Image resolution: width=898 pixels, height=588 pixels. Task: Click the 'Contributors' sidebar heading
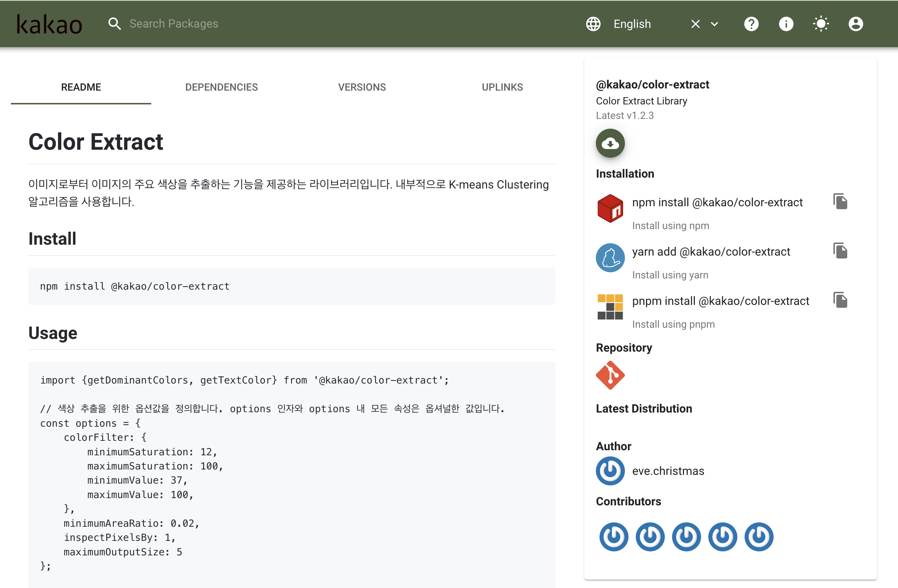pos(628,501)
